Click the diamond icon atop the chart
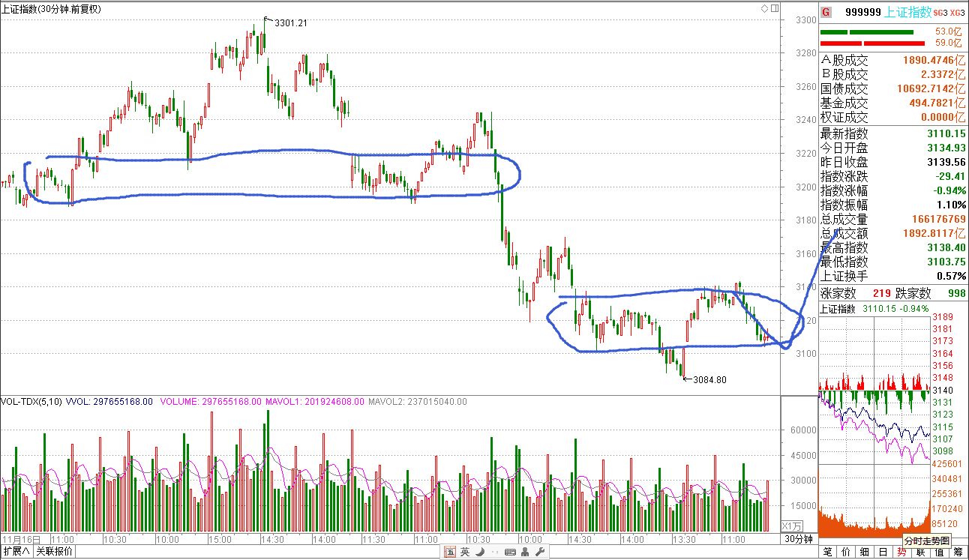Image resolution: width=969 pixels, height=560 pixels. point(764,9)
